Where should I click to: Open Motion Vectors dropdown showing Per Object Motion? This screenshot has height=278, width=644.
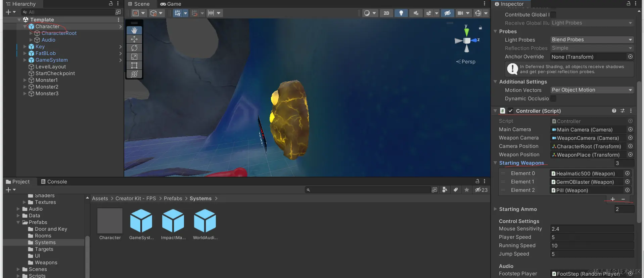tap(592, 90)
